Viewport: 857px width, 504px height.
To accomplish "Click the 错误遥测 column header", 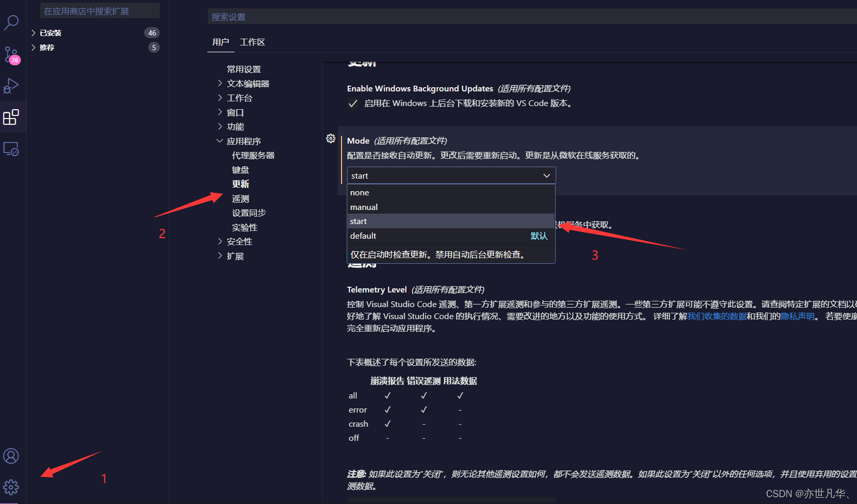I will coord(424,381).
